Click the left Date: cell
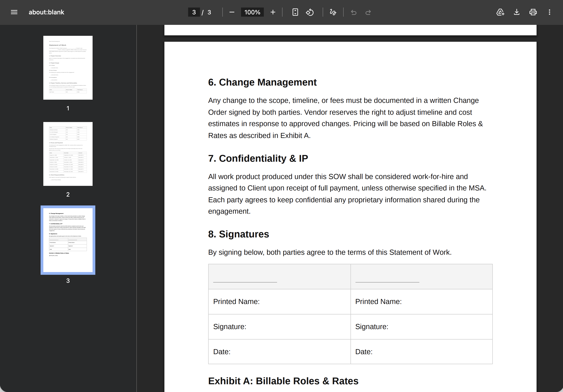Viewport: 563px width, 392px height. pos(279,352)
